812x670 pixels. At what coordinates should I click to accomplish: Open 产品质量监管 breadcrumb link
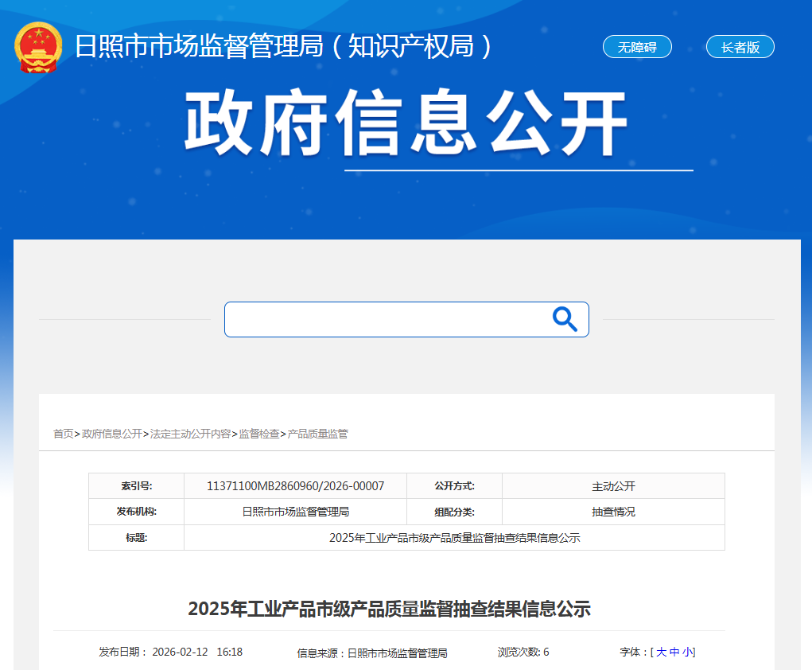click(x=317, y=434)
